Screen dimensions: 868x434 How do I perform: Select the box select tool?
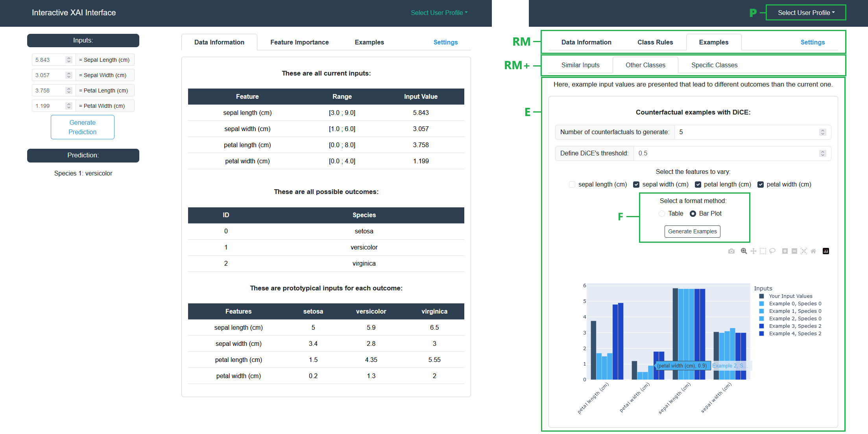[x=763, y=251]
